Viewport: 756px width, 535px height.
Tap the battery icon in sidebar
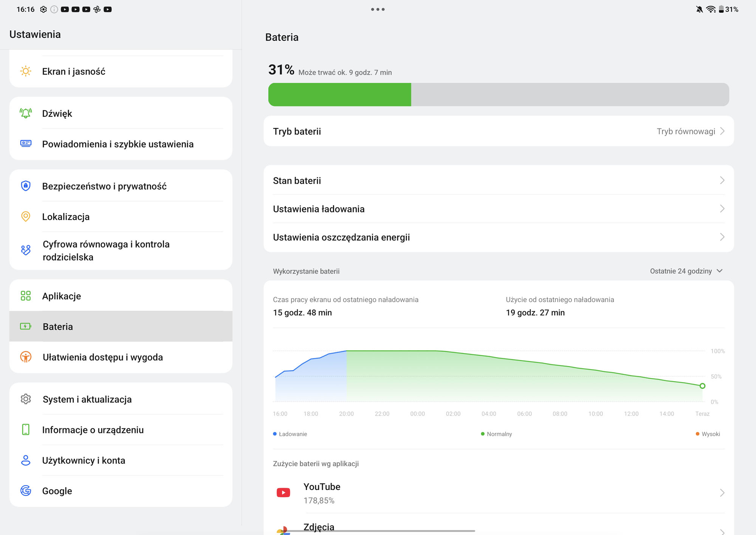tap(26, 326)
